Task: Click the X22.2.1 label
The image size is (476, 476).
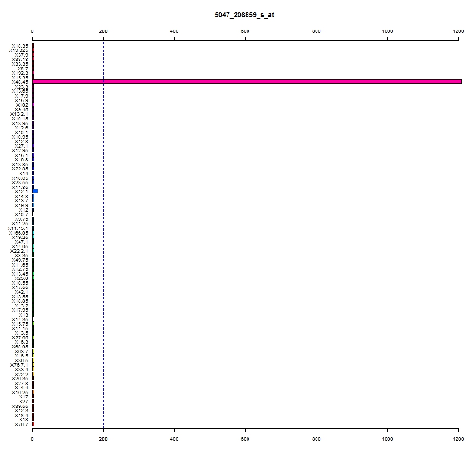Action: [19, 251]
